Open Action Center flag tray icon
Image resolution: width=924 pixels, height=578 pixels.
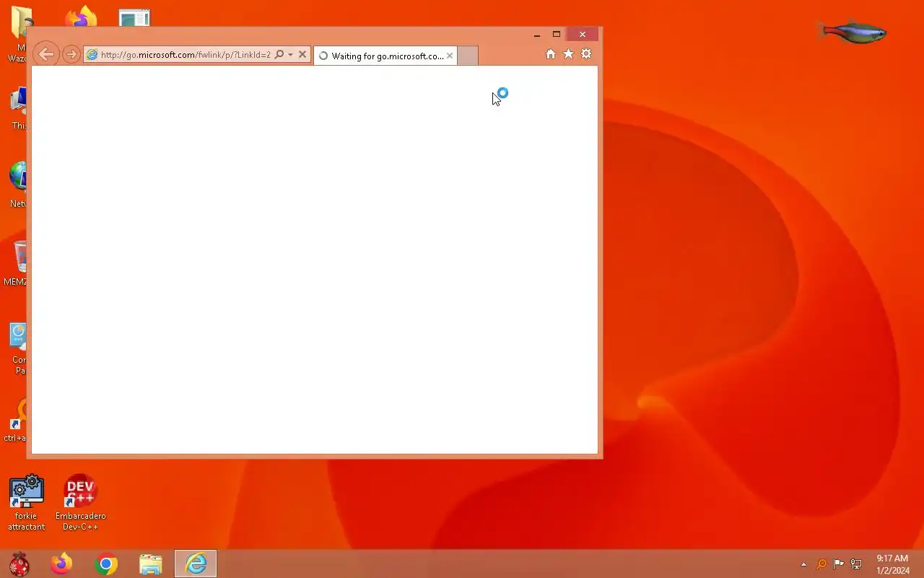[839, 564]
